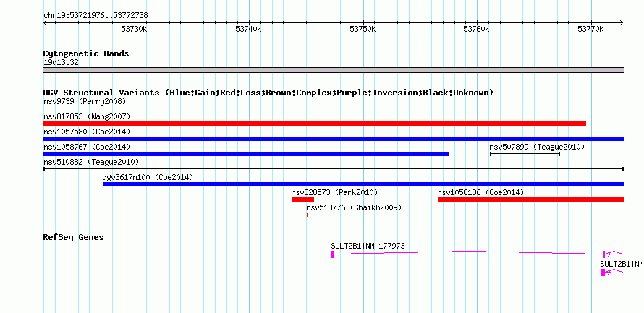Click the nsv828573 (Park2010) label
This screenshot has height=313, width=644.
click(334, 192)
